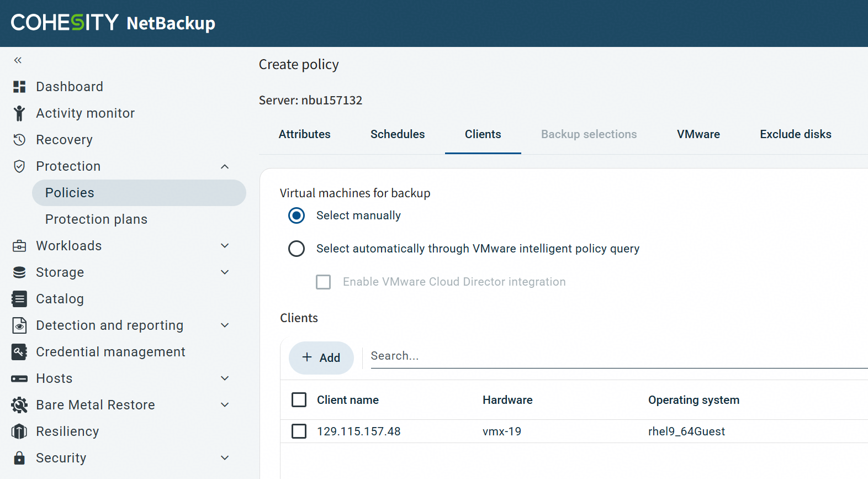Image resolution: width=868 pixels, height=479 pixels.
Task: Click the Activity monitor person icon
Action: 19,113
